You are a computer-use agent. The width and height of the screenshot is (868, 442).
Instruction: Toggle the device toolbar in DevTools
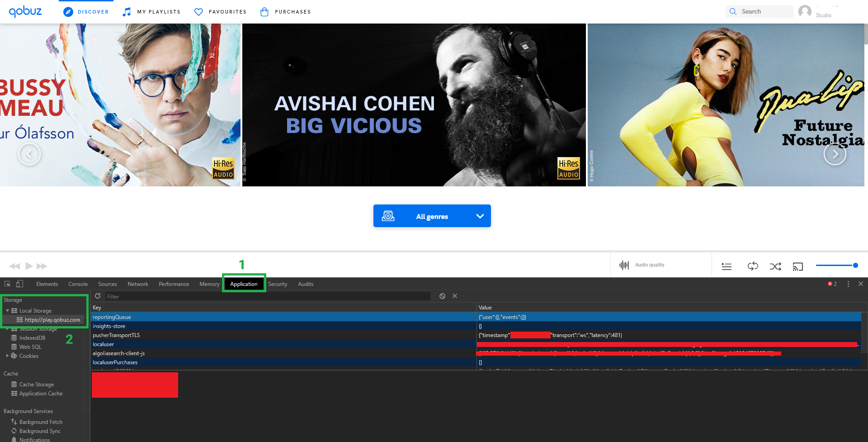(19, 284)
